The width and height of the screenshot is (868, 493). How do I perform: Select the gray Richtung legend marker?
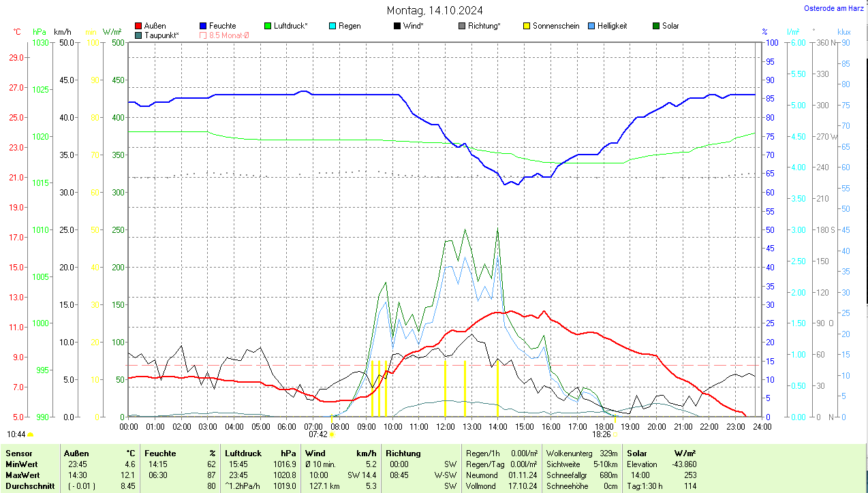click(462, 26)
